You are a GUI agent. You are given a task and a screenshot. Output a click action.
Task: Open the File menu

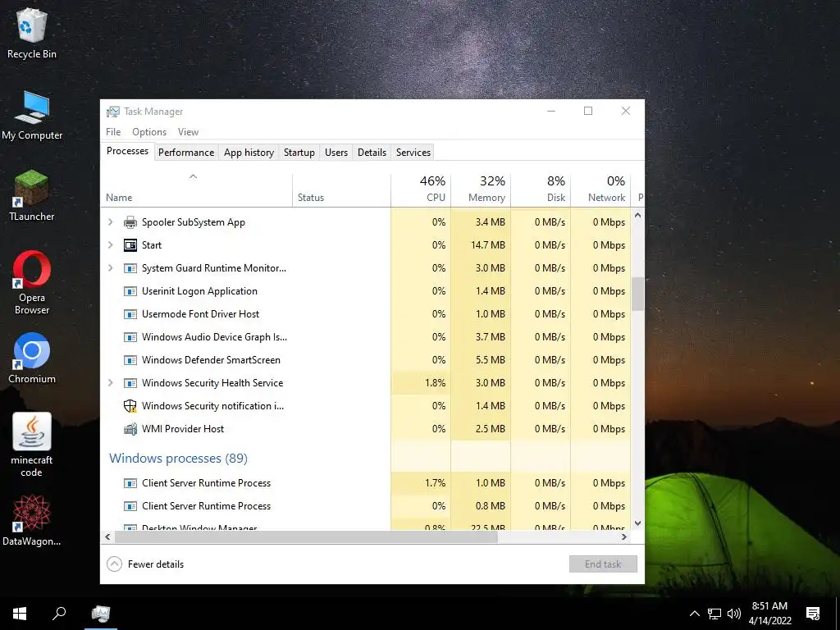pyautogui.click(x=113, y=132)
